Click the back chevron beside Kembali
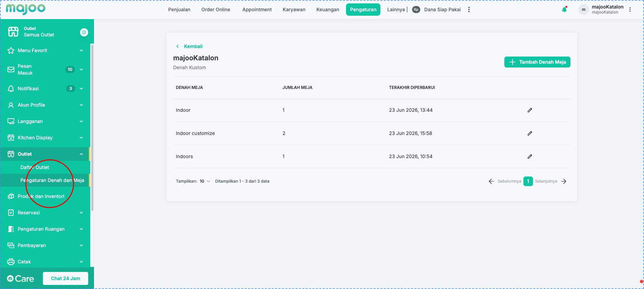Image resolution: width=644 pixels, height=289 pixels. click(x=177, y=46)
